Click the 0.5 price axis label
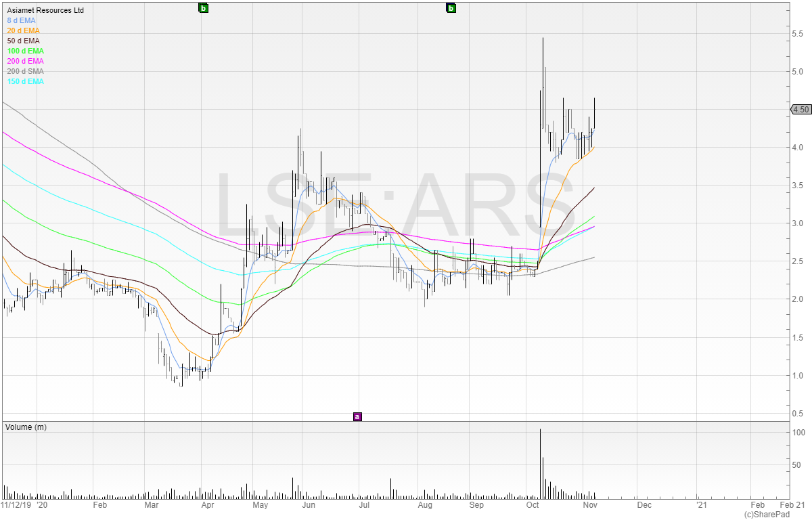This screenshot has height=520, width=812. (x=797, y=413)
